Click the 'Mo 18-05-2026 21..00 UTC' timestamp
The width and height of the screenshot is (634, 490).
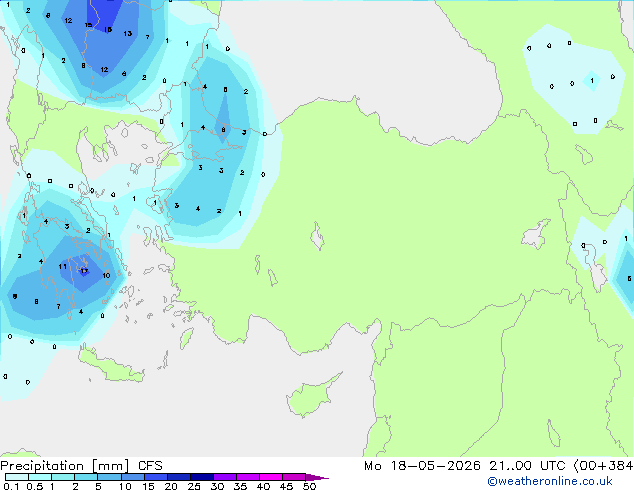[464, 466]
